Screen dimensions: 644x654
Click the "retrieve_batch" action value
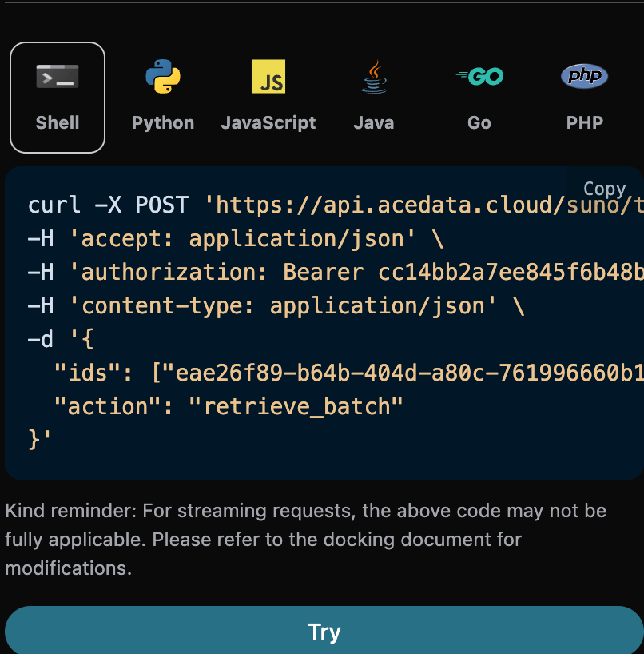pyautogui.click(x=295, y=406)
